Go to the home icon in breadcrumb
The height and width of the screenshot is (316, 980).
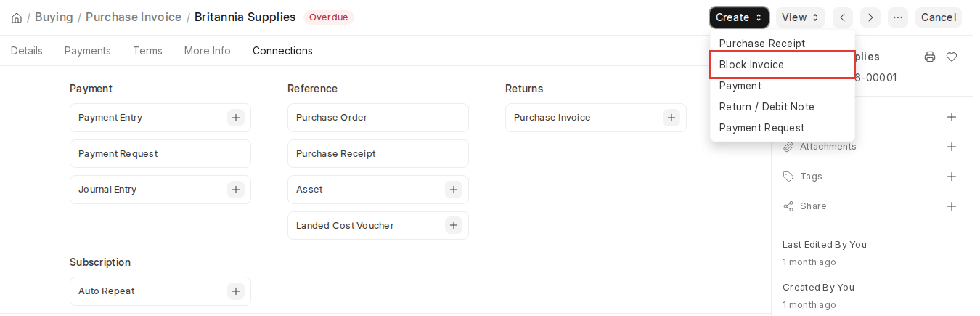[x=17, y=17]
